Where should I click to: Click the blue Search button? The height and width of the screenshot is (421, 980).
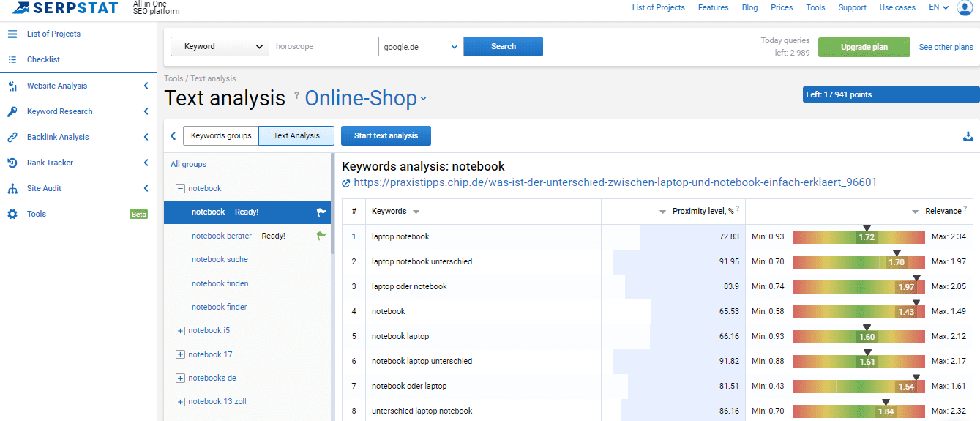504,46
